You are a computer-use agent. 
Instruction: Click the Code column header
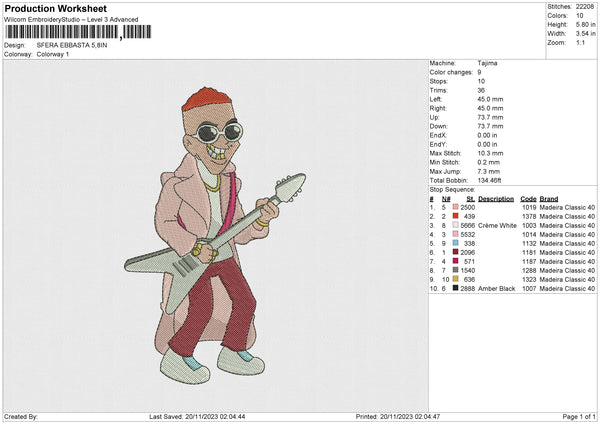(528, 199)
